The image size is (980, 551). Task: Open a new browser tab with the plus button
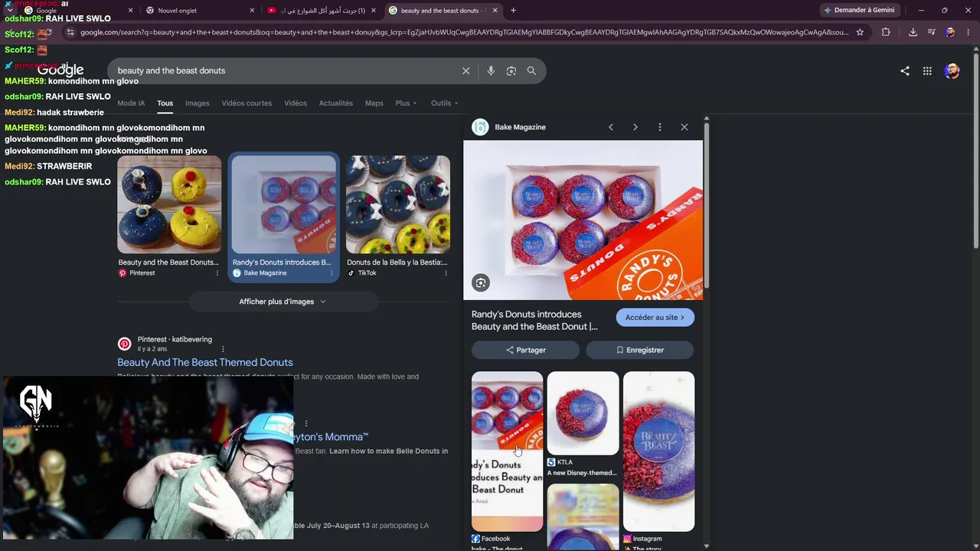click(513, 11)
